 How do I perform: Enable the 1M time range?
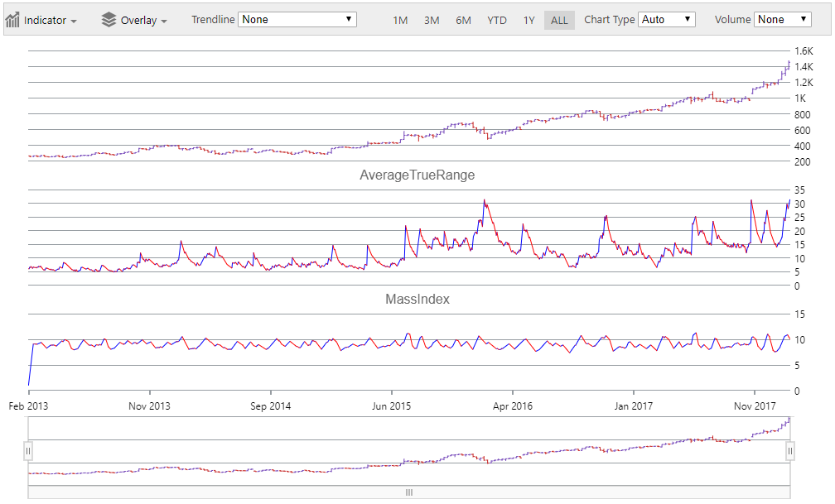(x=400, y=20)
